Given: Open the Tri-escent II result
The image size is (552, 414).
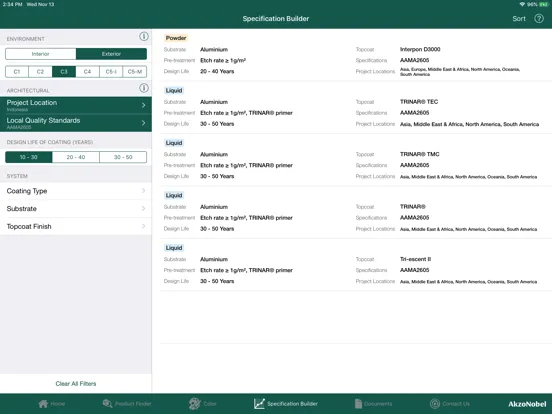Looking at the screenshot, I should point(356,265).
